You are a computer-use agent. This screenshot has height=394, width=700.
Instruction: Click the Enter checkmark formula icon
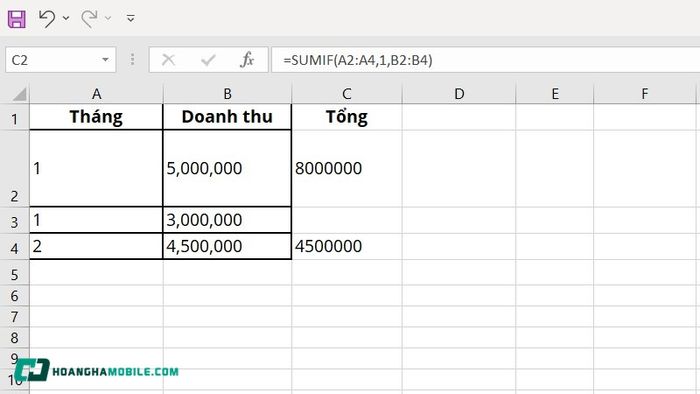point(208,60)
